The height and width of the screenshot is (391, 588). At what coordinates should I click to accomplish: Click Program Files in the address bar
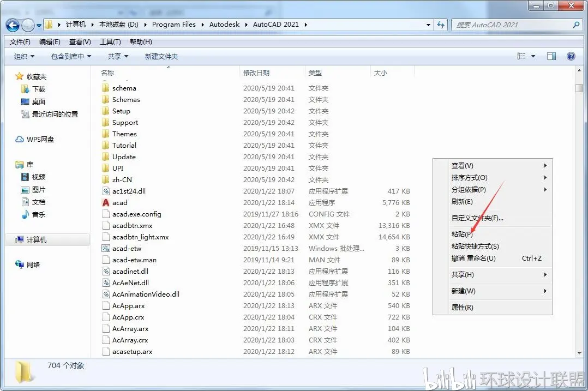[173, 25]
